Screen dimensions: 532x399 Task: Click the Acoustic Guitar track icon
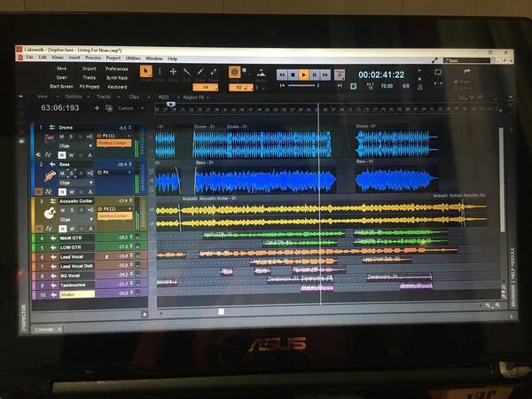50,213
